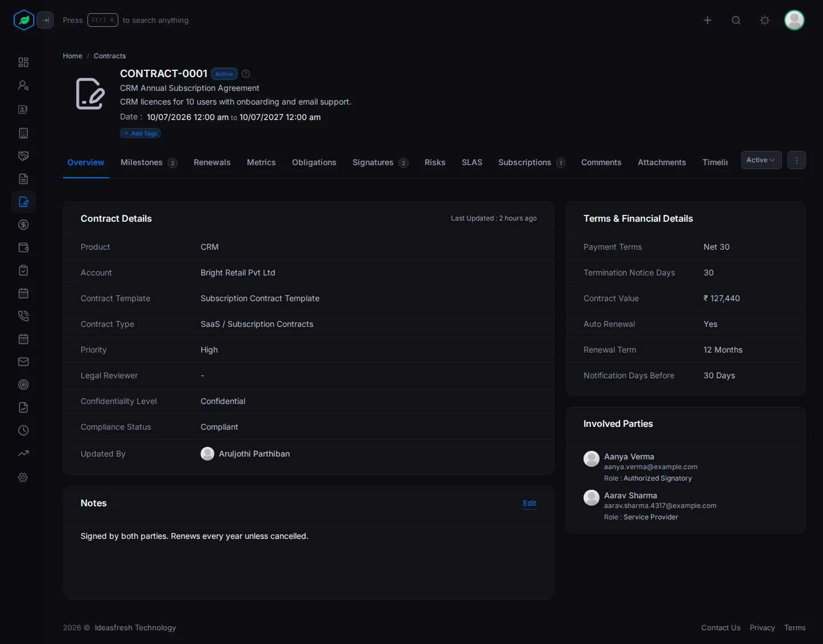Open the settings gear in sidebar

[23, 477]
